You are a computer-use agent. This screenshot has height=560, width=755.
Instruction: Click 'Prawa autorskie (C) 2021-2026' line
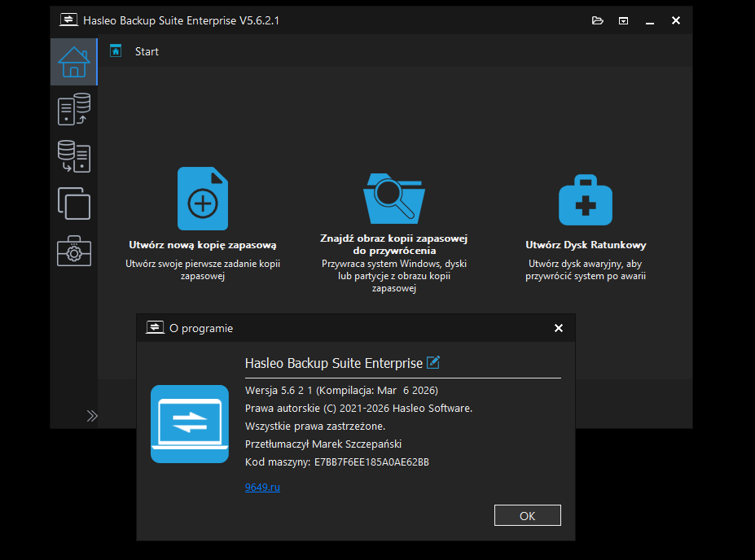point(358,409)
